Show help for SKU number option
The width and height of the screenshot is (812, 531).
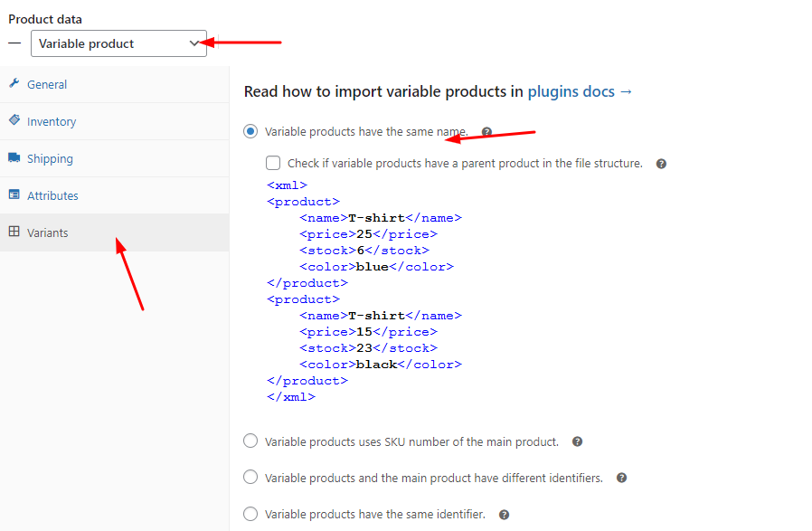578,441
